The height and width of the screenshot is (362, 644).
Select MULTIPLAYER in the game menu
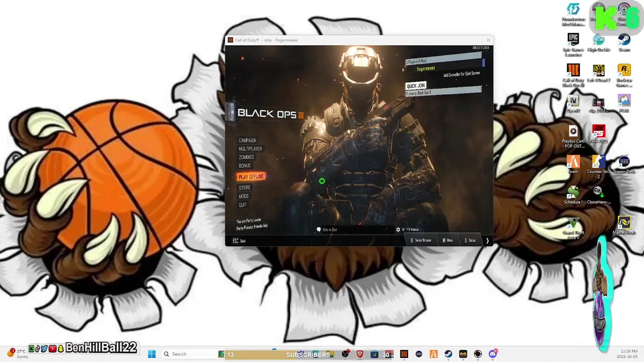pyautogui.click(x=250, y=149)
